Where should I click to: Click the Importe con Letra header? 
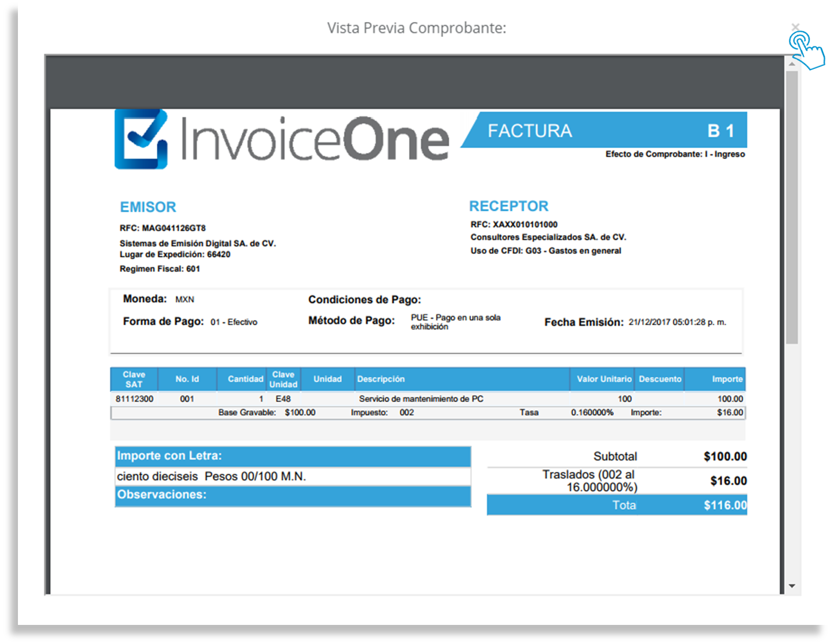(293, 456)
